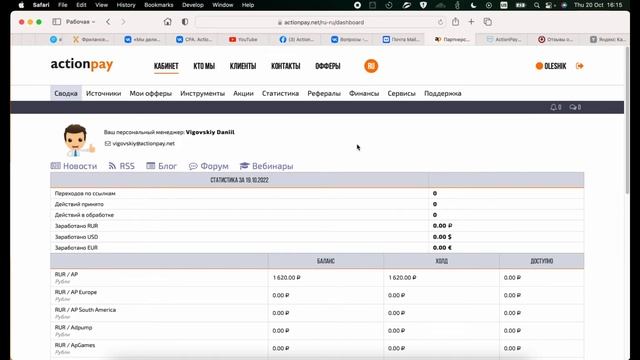Select the Сервисы submenu tab

point(402,93)
